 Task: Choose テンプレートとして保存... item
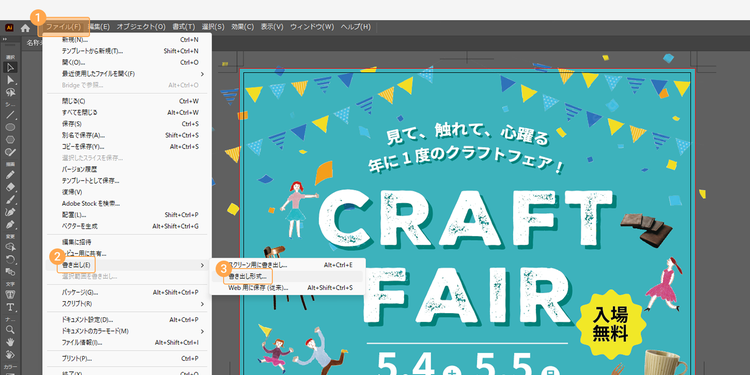[x=127, y=180]
